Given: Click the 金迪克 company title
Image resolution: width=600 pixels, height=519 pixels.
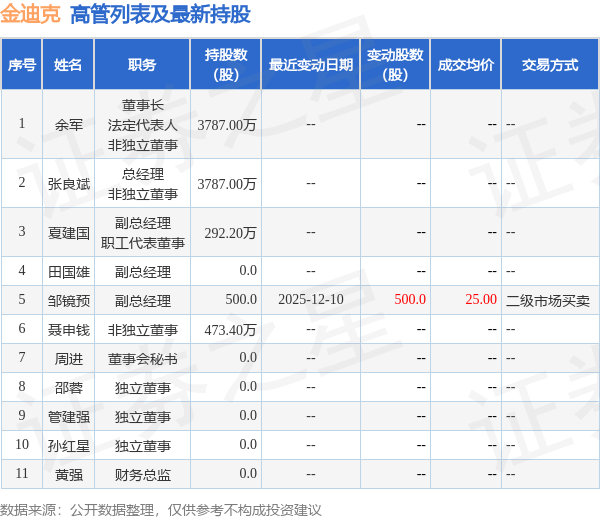Looking at the screenshot, I should click(30, 14).
